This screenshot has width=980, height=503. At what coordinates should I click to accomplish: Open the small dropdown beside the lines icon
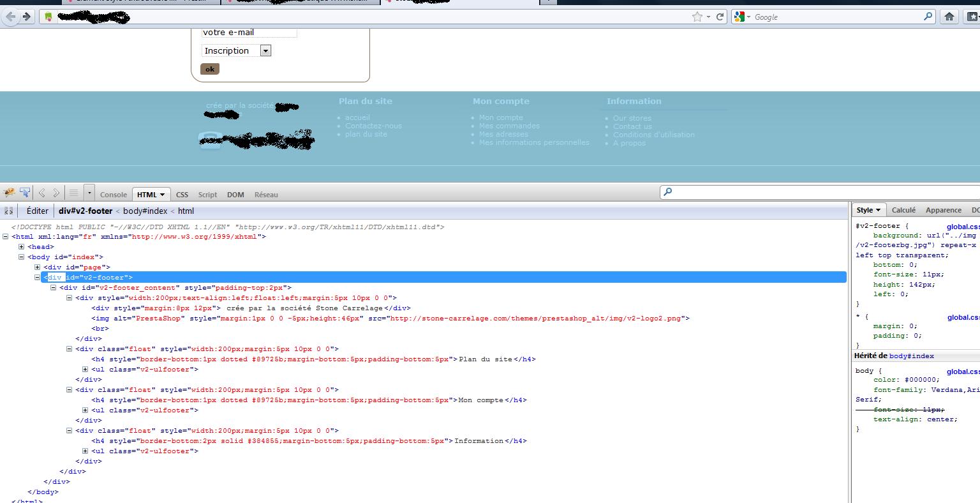89,193
